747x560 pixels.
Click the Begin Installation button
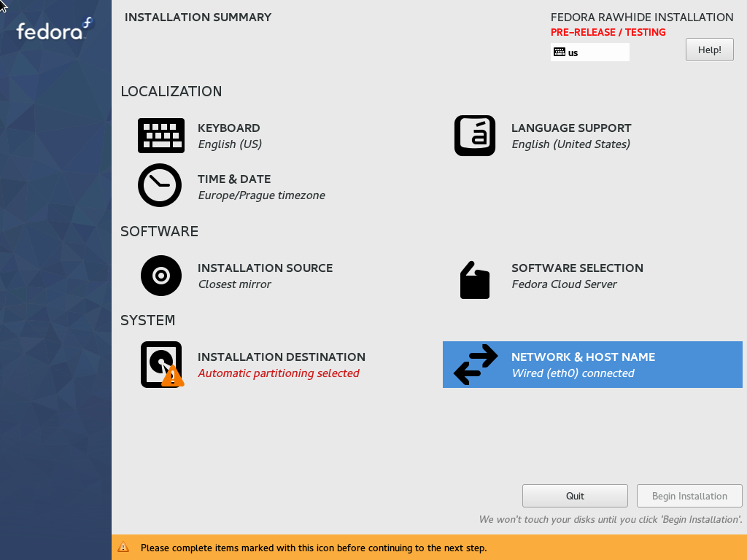(689, 496)
